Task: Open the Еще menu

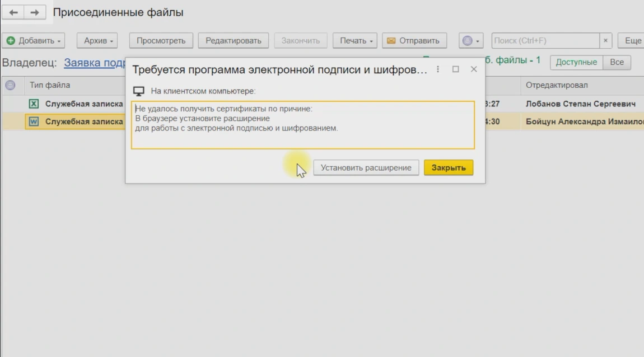Action: pyautogui.click(x=632, y=41)
